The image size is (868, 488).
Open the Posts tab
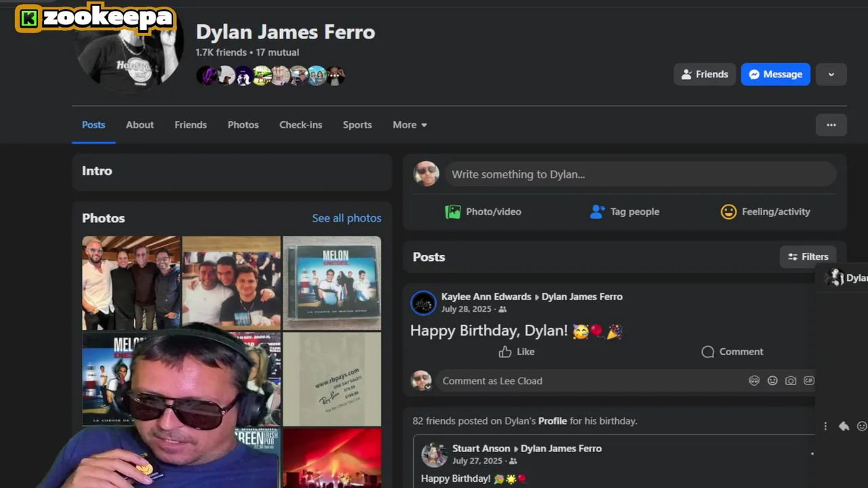pyautogui.click(x=94, y=125)
